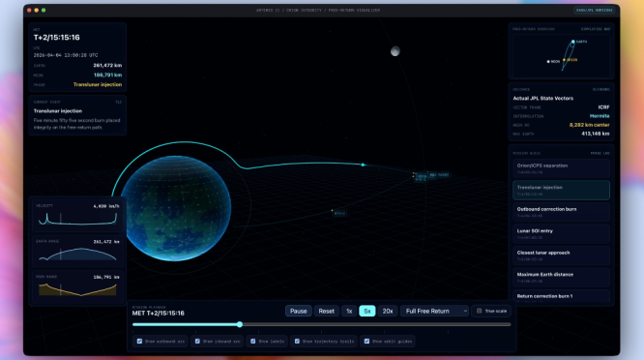Select Orion/ICPS separation in mission guide
The height and width of the screenshot is (360, 644).
[561, 168]
